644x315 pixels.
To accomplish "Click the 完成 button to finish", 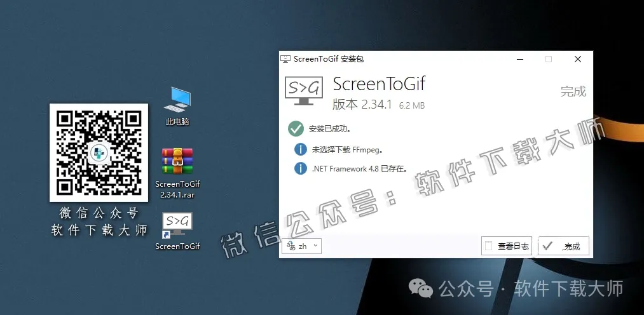I will tap(563, 246).
